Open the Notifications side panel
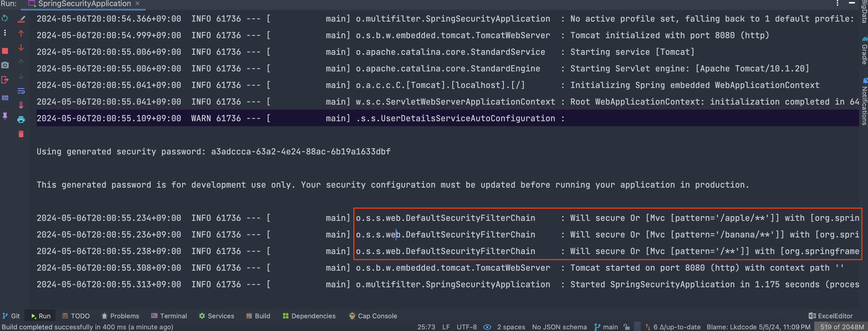Viewport: 868px width, 331px height. (x=864, y=102)
